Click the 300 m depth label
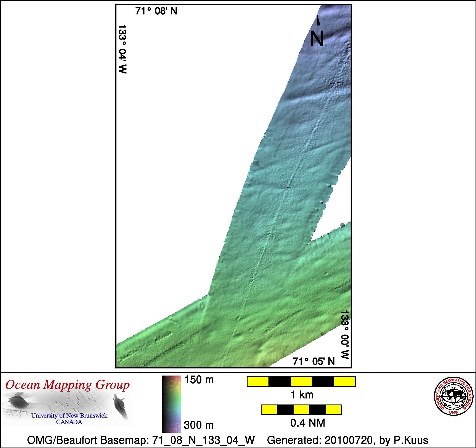The height and width of the screenshot is (448, 476). [199, 425]
